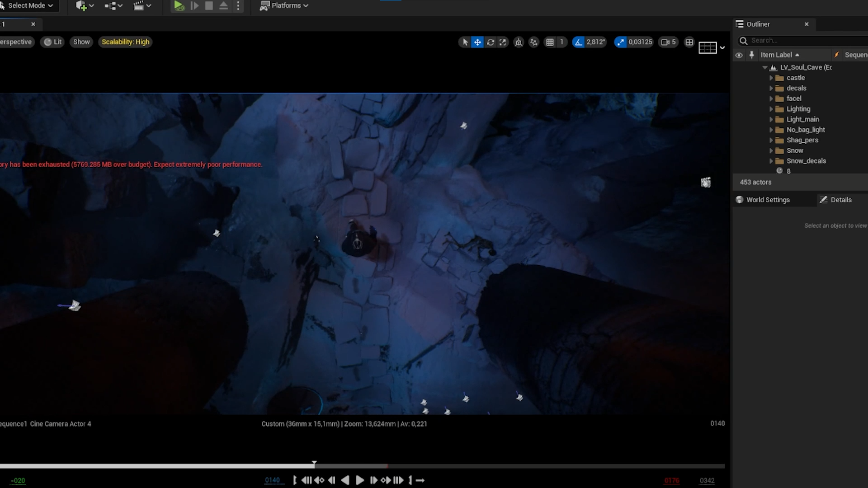The width and height of the screenshot is (868, 488).
Task: Expand the Lighting folder in Outliner
Action: coord(771,109)
